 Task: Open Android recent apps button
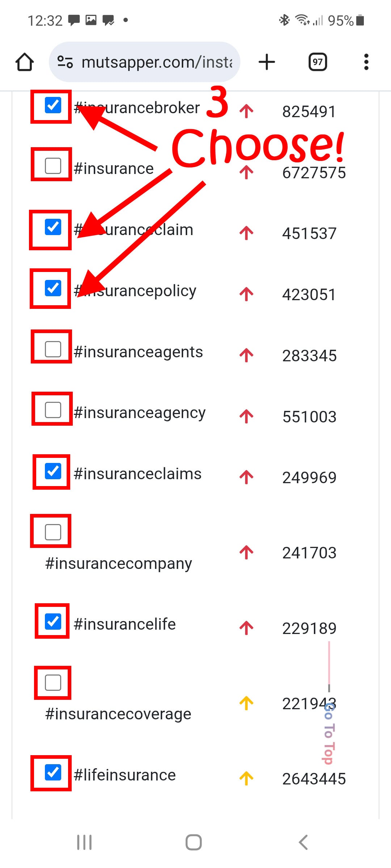pyautogui.click(x=84, y=842)
